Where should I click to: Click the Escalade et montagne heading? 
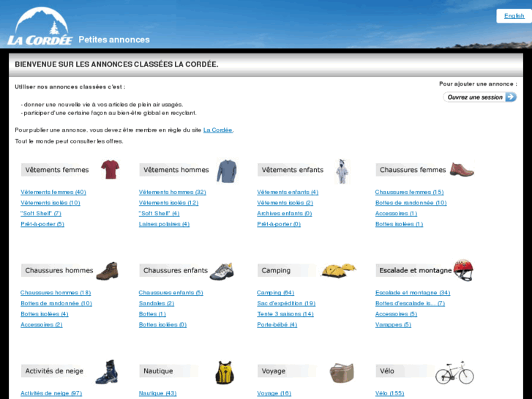click(x=416, y=270)
